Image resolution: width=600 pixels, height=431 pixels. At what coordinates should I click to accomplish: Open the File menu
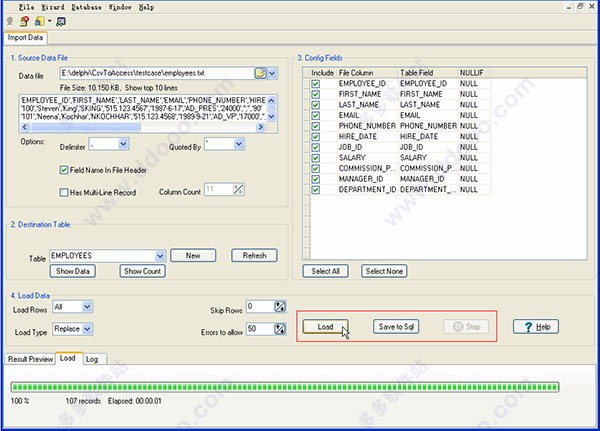[x=26, y=7]
